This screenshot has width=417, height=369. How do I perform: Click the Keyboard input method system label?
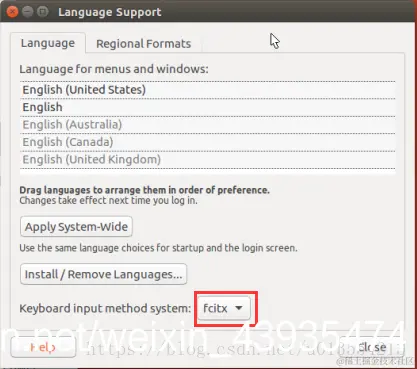(x=105, y=308)
